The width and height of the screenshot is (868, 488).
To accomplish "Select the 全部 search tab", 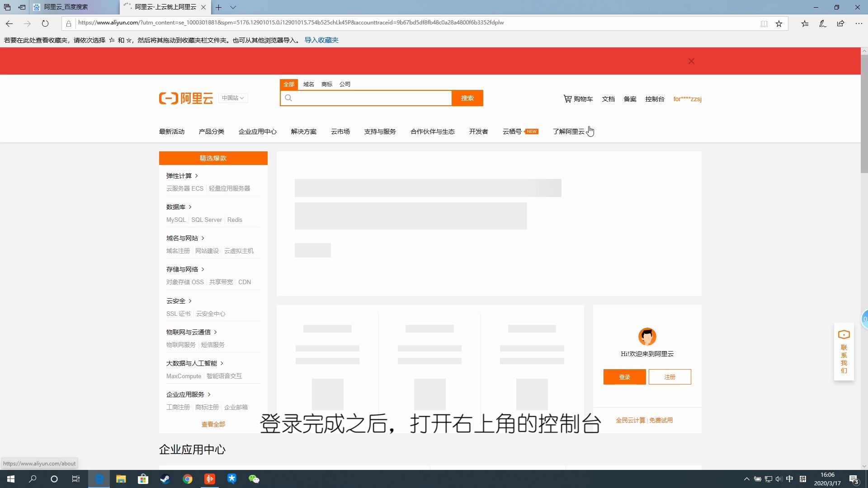I will (289, 84).
